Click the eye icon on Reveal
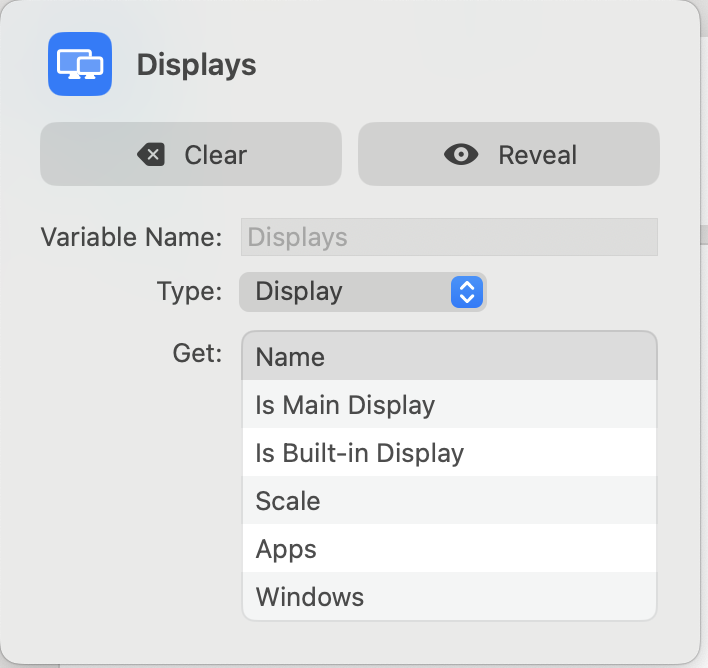The image size is (708, 668). pos(461,155)
